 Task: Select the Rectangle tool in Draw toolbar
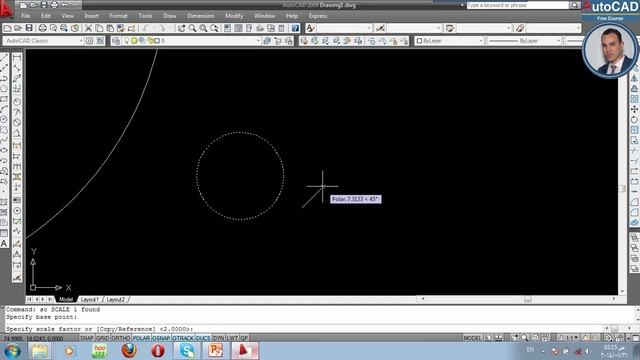pyautogui.click(x=4, y=99)
